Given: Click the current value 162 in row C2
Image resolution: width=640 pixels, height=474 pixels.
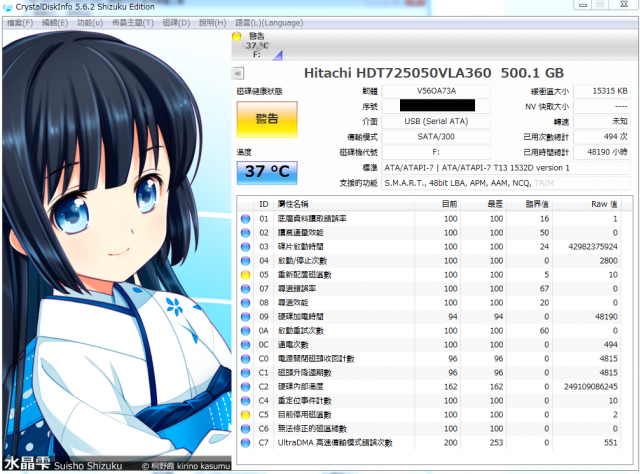Looking at the screenshot, I should pyautogui.click(x=451, y=387).
